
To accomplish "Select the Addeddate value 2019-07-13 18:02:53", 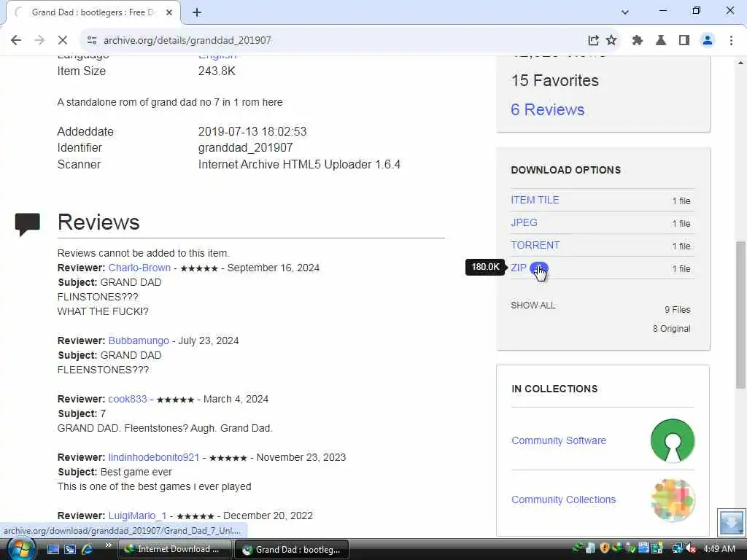I will tap(252, 131).
